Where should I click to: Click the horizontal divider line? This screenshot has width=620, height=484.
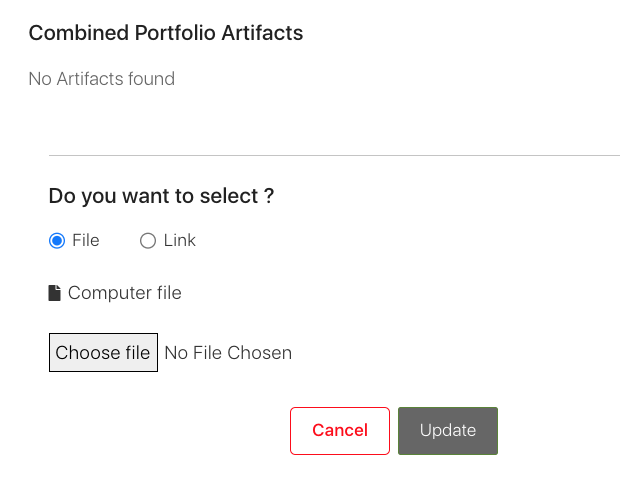[x=334, y=155]
